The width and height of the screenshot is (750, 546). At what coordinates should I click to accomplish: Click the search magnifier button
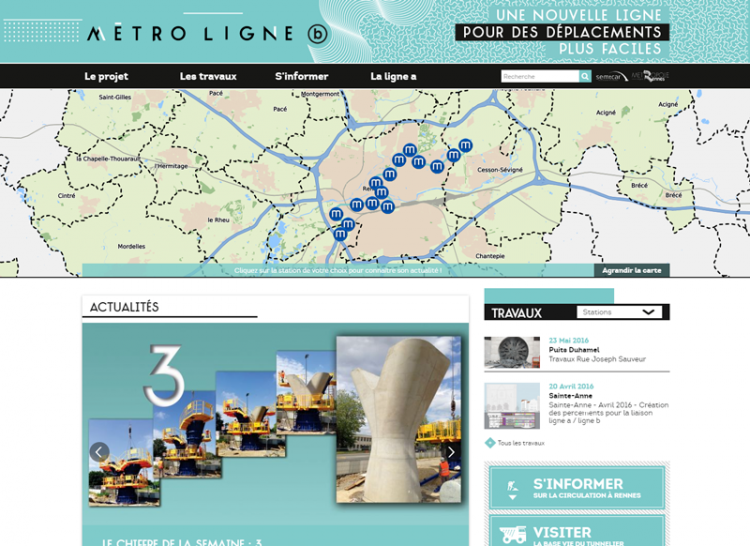point(585,76)
